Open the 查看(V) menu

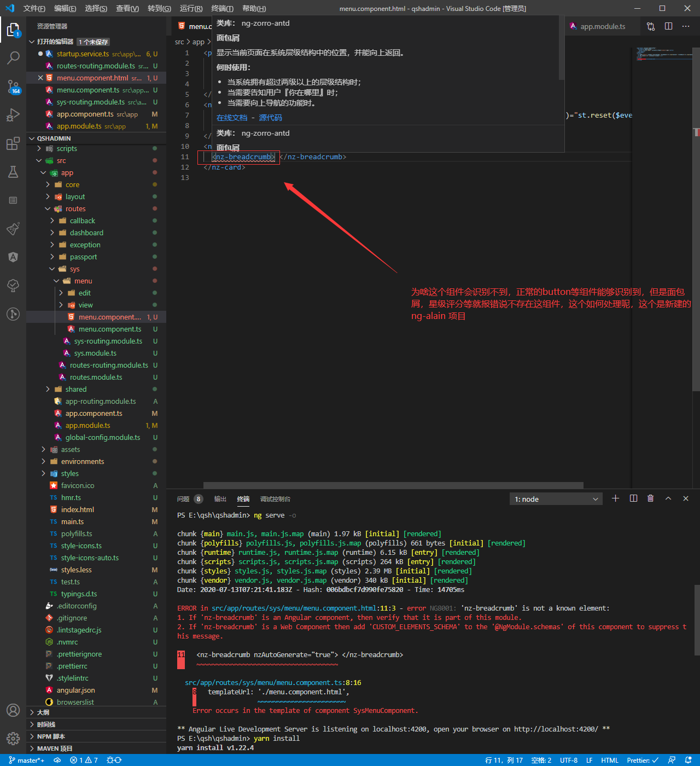pyautogui.click(x=127, y=8)
